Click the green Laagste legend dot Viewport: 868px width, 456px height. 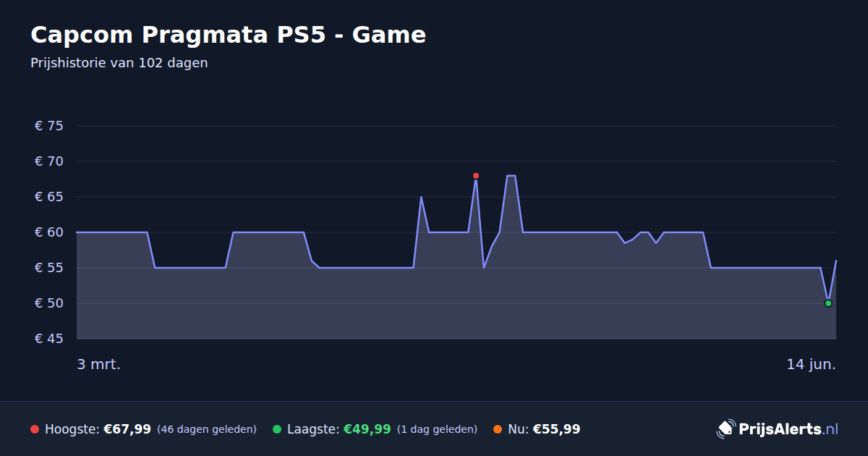(277, 430)
